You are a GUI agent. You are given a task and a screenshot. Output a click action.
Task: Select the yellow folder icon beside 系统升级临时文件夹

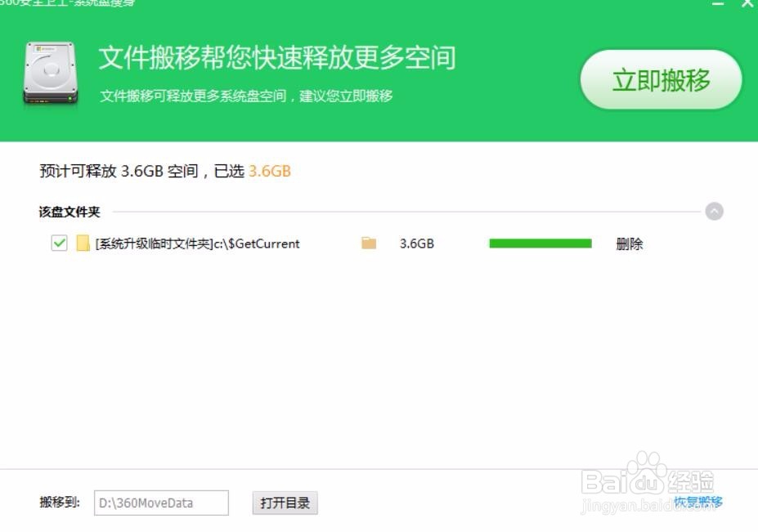pos(83,243)
